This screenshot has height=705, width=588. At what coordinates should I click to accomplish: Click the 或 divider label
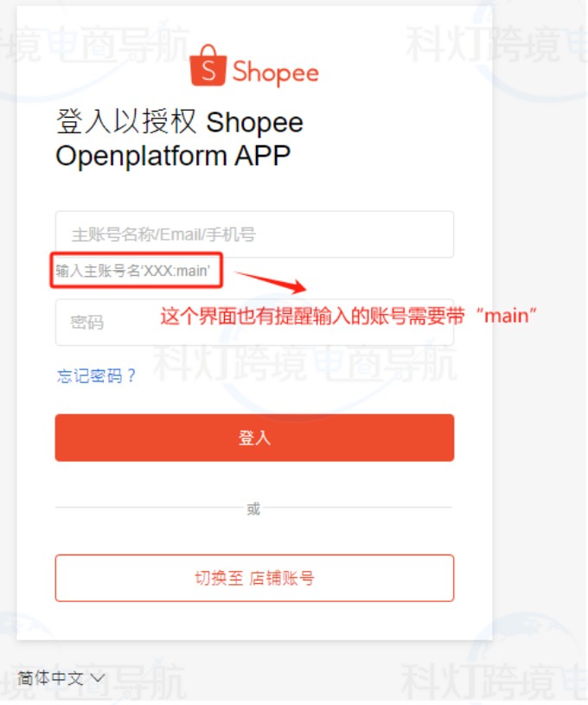pyautogui.click(x=253, y=509)
